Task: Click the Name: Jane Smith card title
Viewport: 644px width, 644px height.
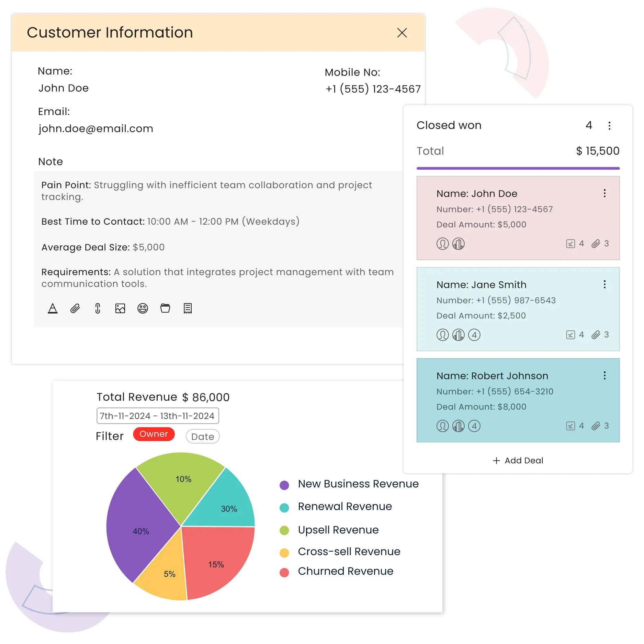Action: (481, 284)
